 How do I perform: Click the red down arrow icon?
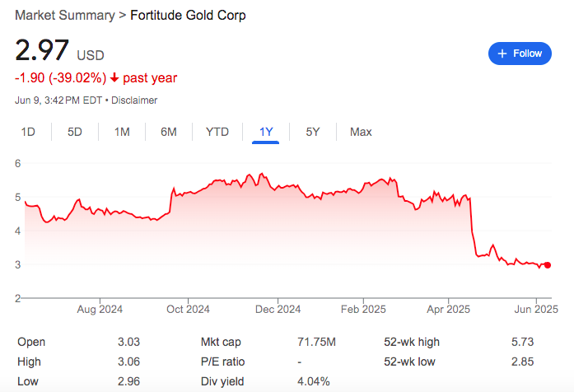tap(114, 78)
